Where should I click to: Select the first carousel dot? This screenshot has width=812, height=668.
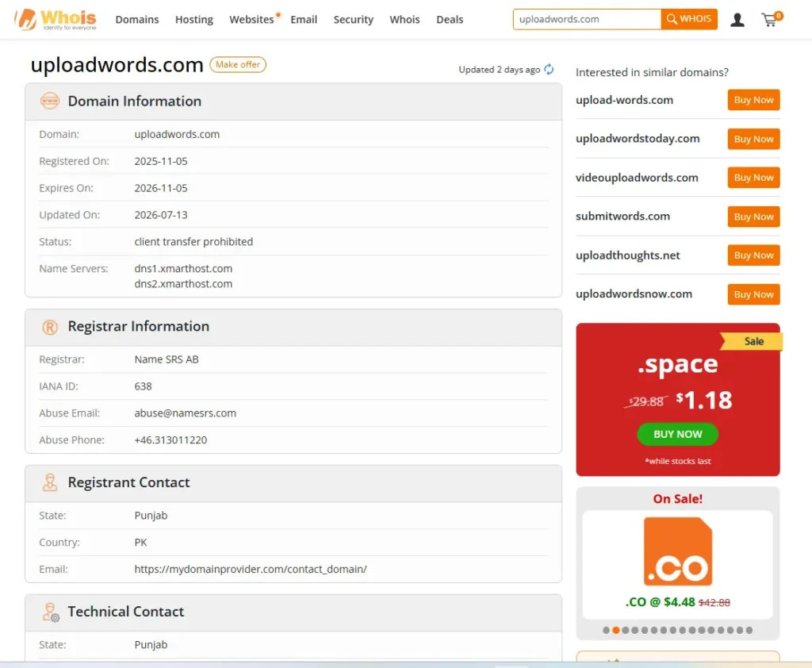pyautogui.click(x=607, y=630)
